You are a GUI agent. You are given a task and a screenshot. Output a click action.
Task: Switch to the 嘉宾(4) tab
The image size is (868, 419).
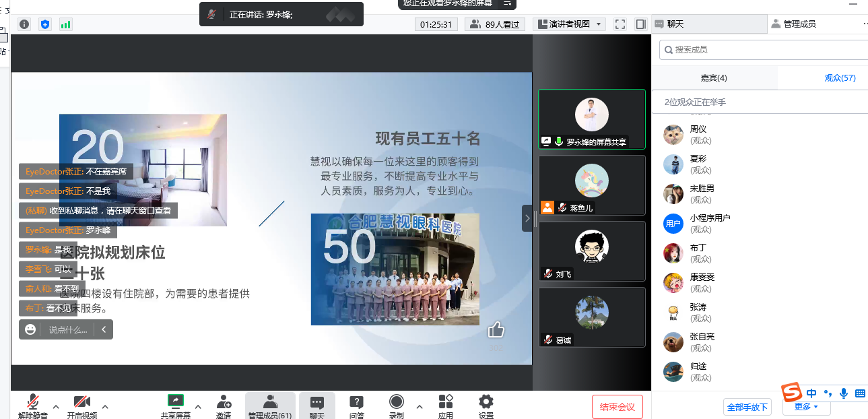714,78
